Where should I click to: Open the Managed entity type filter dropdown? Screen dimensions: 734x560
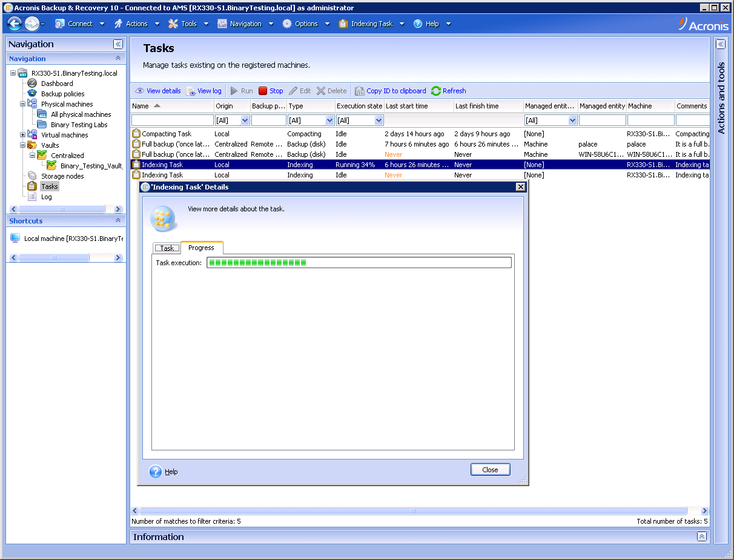(x=572, y=120)
